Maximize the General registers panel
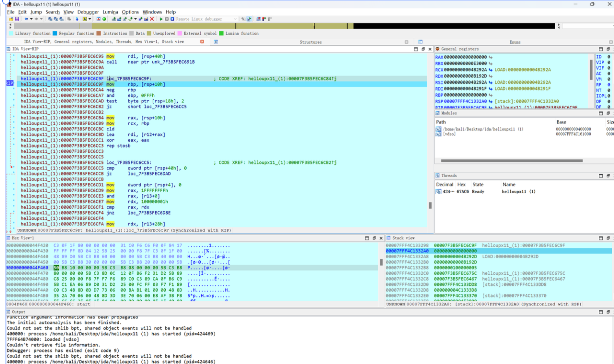Screen dimensions: 614x364 (x=601, y=49)
